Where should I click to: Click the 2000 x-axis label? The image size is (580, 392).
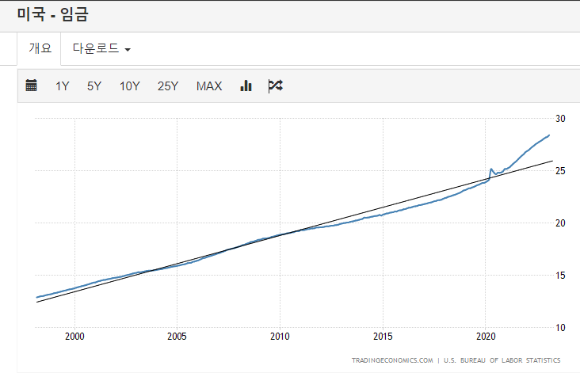74,336
